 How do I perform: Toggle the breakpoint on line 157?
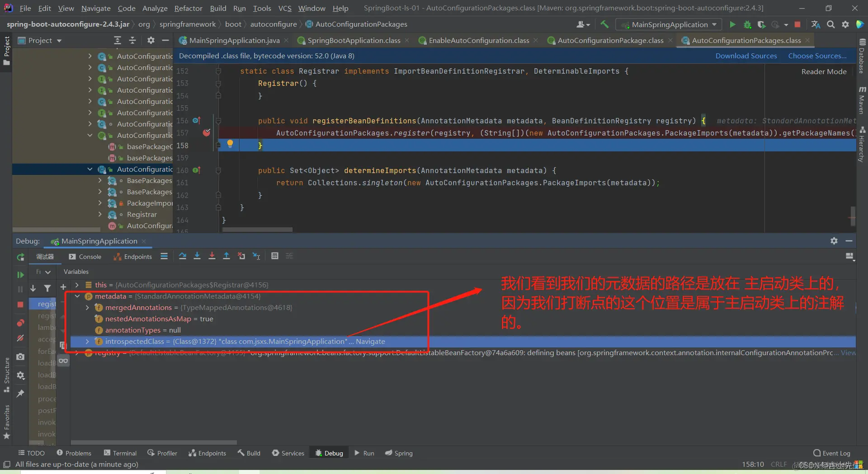tap(207, 133)
